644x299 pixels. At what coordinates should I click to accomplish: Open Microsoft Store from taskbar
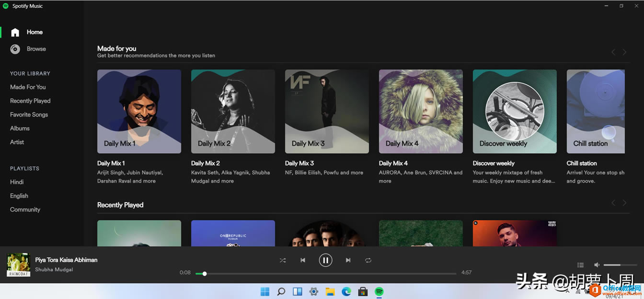click(x=363, y=291)
